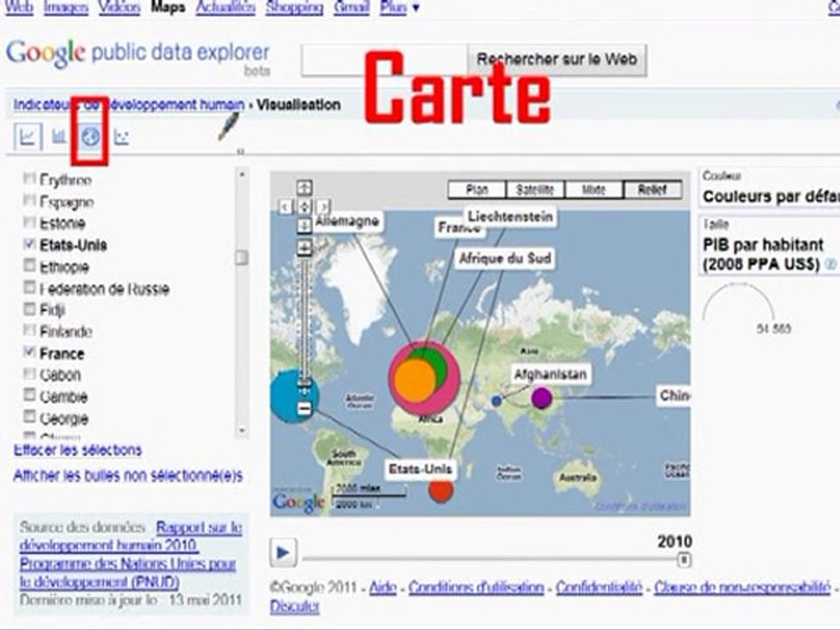
Task: Check the Gabon checkbox
Action: 30,374
